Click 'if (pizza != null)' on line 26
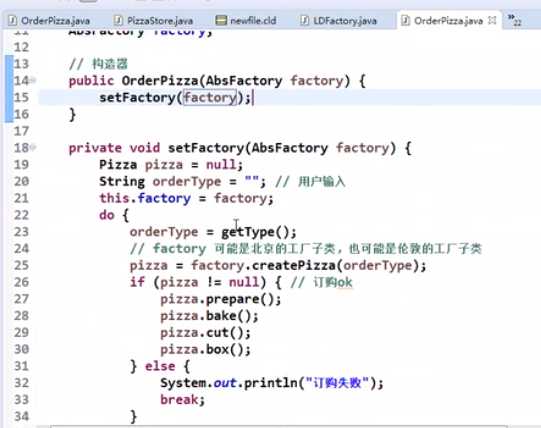 pos(198,282)
